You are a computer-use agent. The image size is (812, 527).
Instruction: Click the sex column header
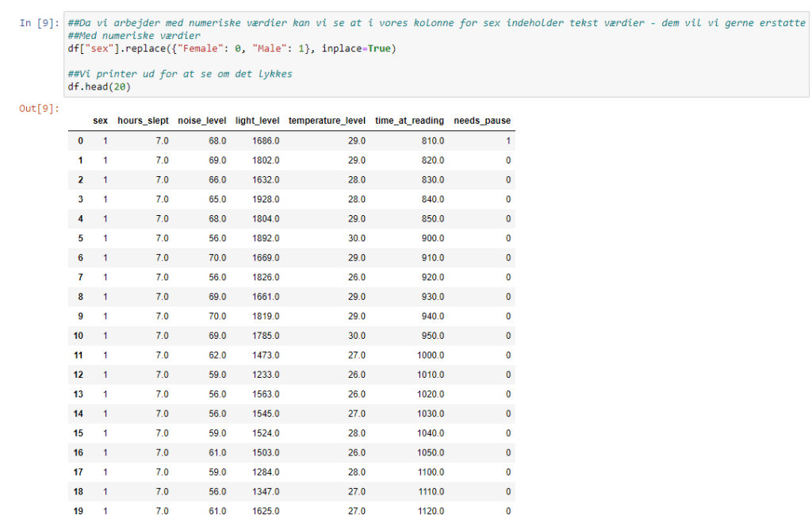click(x=100, y=121)
